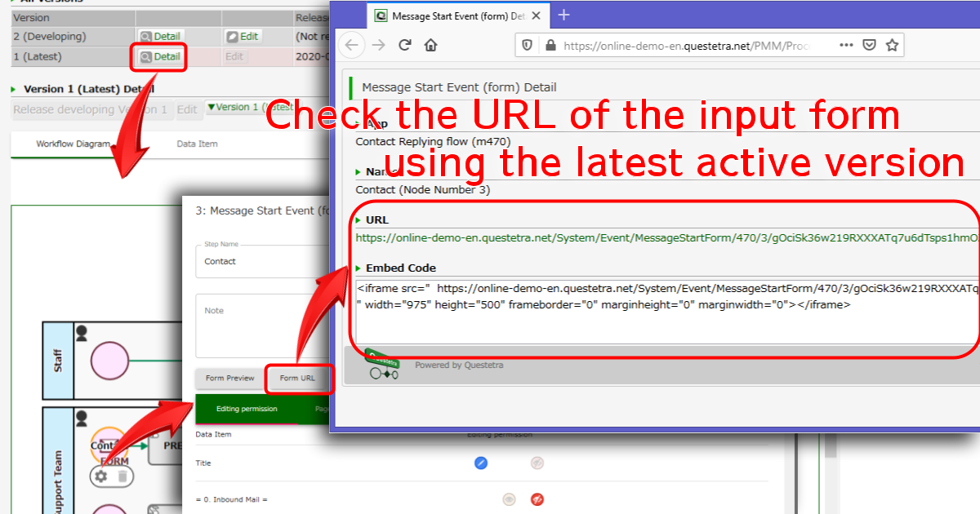980x514 pixels.
Task: Close the Message Start Event tab
Action: tap(534, 16)
